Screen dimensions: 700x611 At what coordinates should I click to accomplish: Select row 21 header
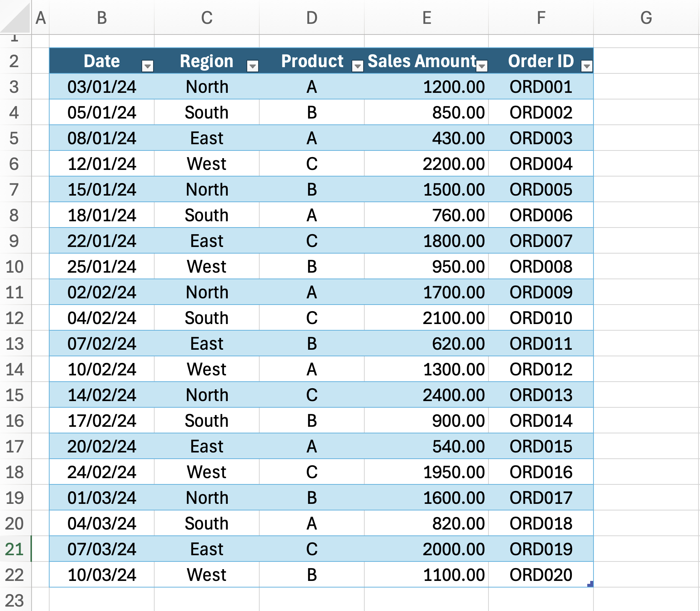pyautogui.click(x=15, y=549)
